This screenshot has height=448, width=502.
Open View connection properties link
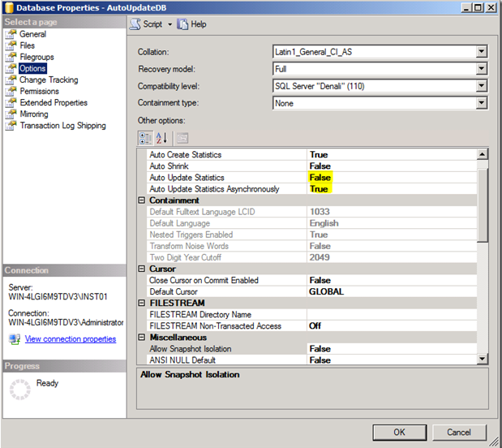tap(71, 339)
